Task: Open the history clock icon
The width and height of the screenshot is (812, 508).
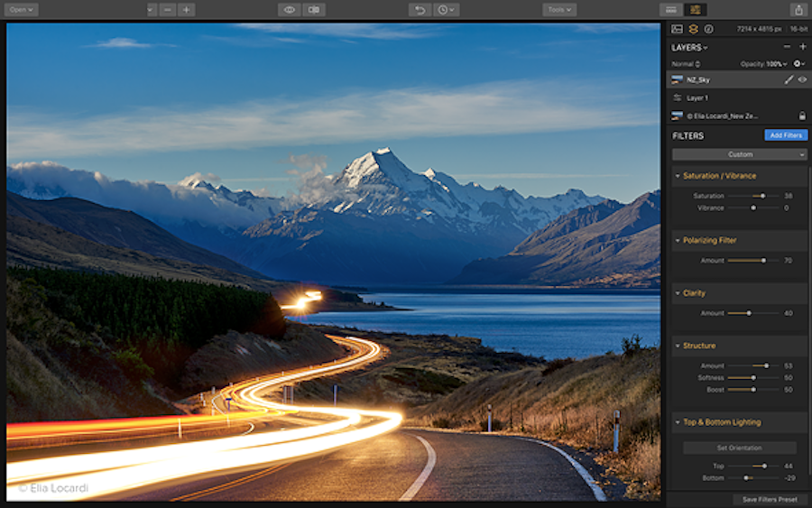Action: [x=446, y=10]
